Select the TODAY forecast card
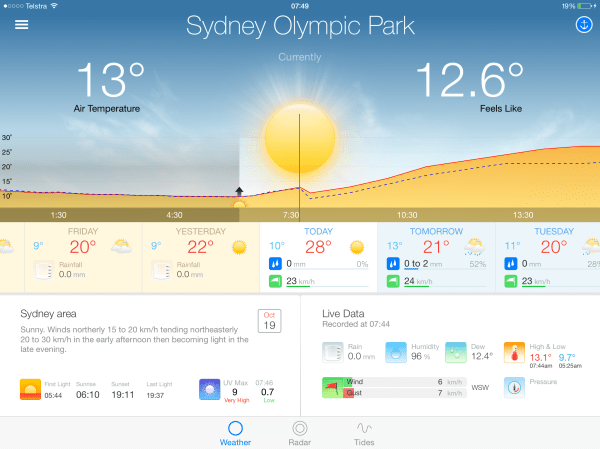 318,258
